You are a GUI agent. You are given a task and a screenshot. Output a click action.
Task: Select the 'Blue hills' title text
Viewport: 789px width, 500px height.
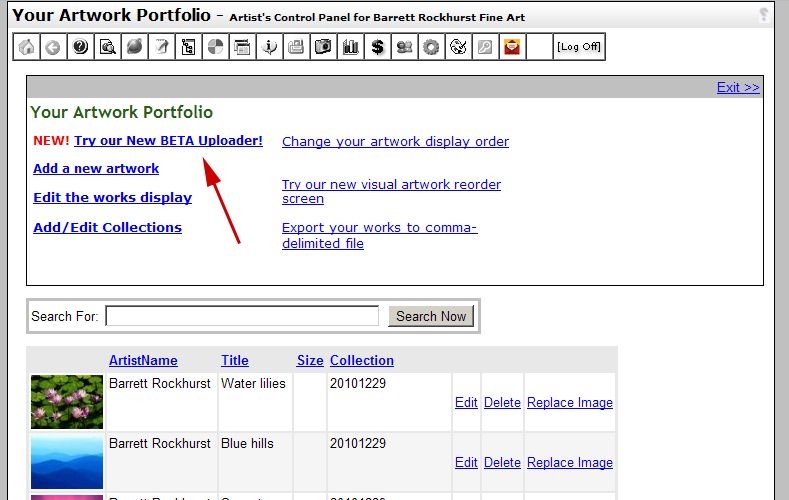[247, 443]
